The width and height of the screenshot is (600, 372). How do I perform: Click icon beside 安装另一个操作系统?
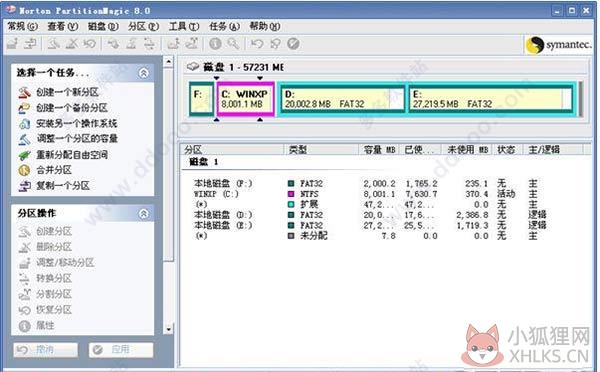(x=24, y=124)
